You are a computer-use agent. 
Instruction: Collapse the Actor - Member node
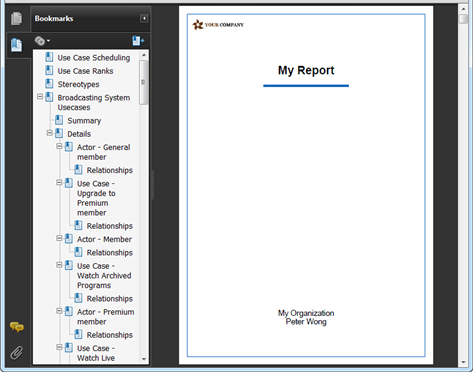pyautogui.click(x=59, y=238)
